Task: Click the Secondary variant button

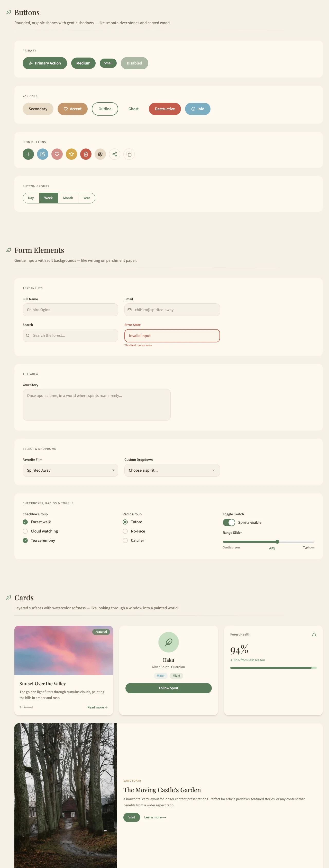Action: [38, 109]
